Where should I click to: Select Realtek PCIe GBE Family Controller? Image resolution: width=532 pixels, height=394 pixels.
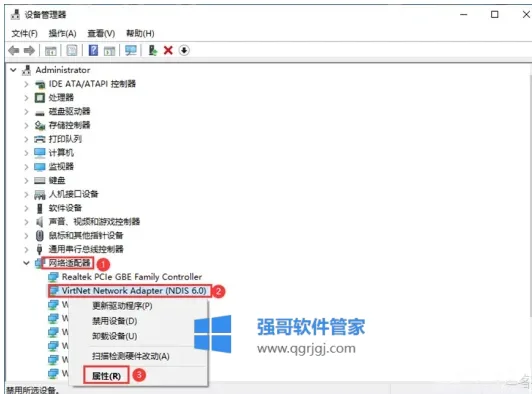click(x=132, y=277)
